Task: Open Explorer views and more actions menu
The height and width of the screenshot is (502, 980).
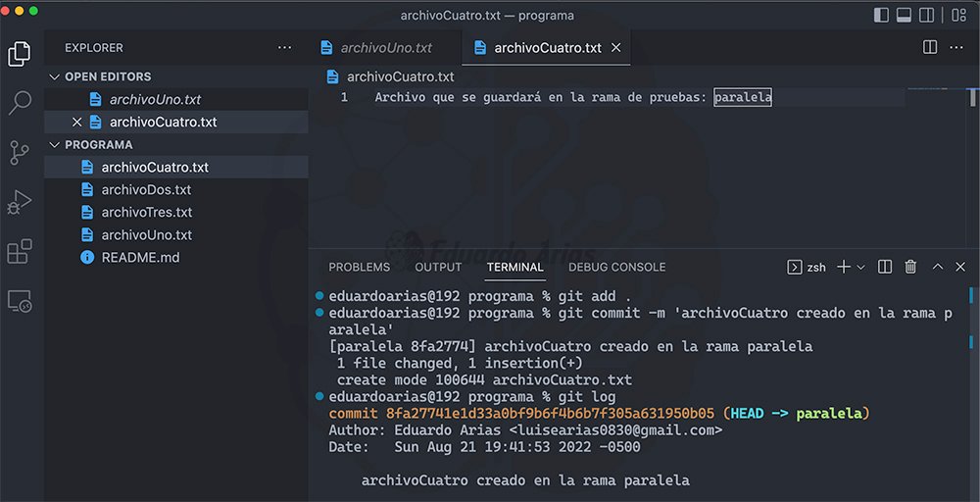Action: 284,47
